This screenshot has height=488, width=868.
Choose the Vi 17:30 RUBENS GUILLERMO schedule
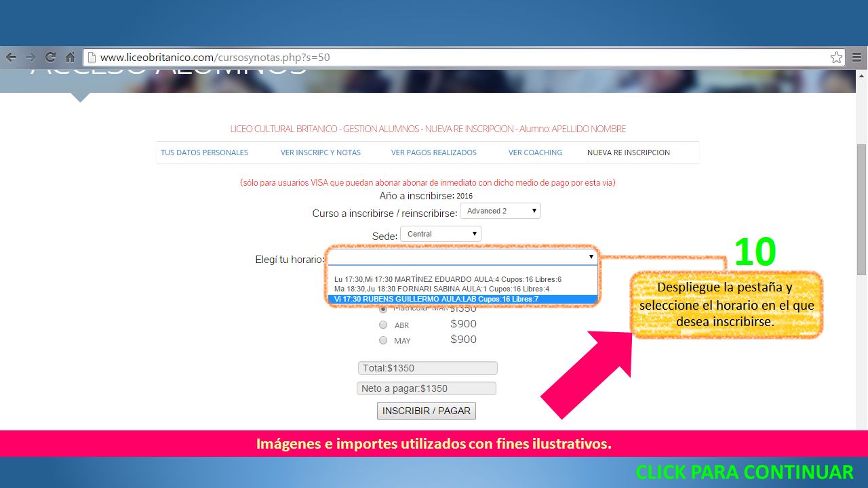462,299
